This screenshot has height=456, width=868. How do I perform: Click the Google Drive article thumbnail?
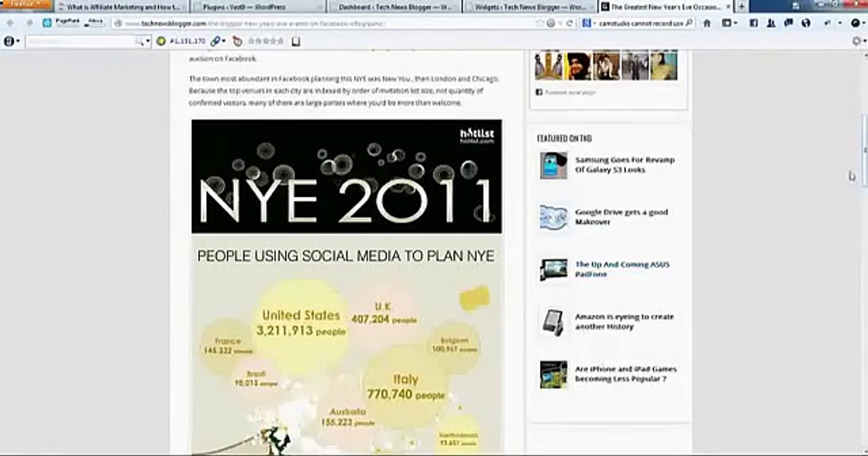pos(553,217)
